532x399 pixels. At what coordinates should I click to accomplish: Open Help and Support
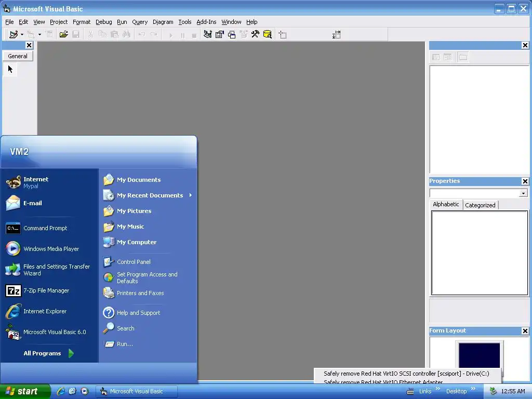pyautogui.click(x=148, y=312)
